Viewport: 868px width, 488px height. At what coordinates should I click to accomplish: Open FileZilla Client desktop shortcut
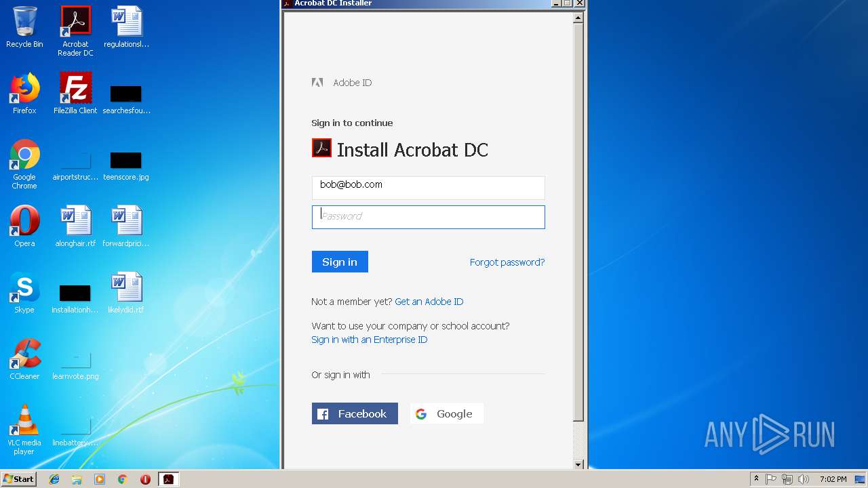tap(75, 94)
